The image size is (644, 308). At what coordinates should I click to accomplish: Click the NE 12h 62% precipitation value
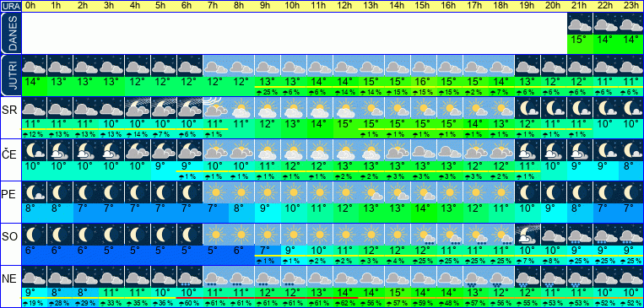click(346, 304)
